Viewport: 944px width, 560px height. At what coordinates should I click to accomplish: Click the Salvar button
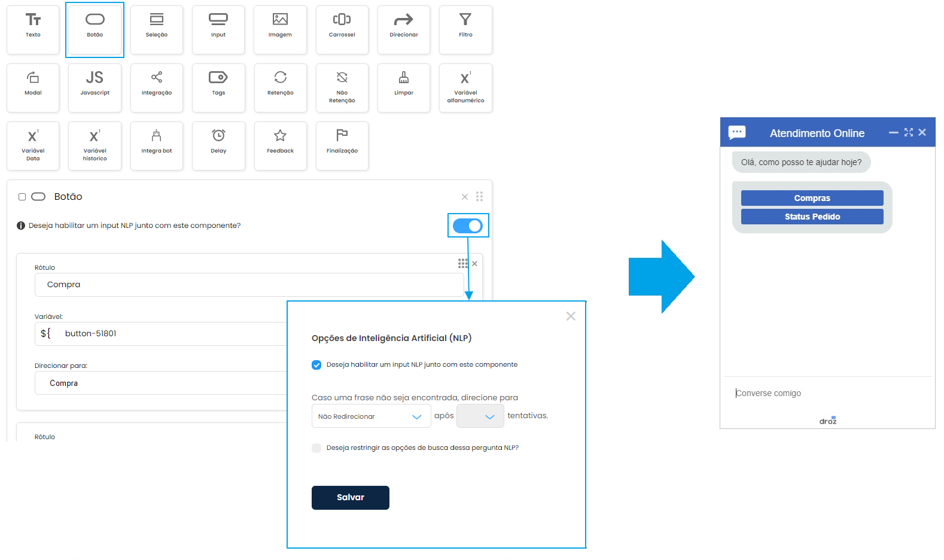350,498
